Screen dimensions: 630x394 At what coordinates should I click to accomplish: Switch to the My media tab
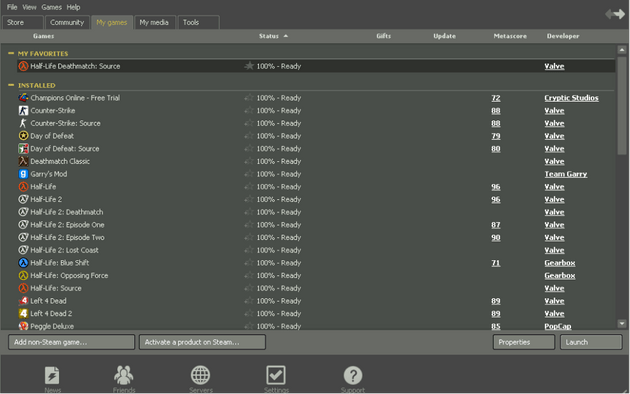(154, 22)
